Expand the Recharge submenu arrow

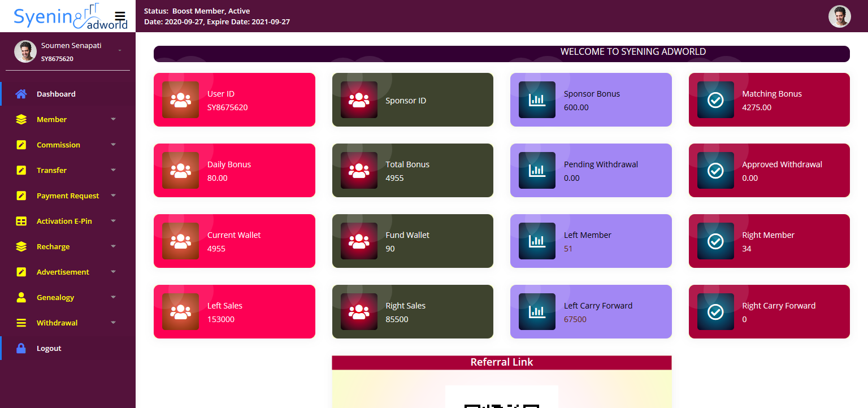(113, 246)
